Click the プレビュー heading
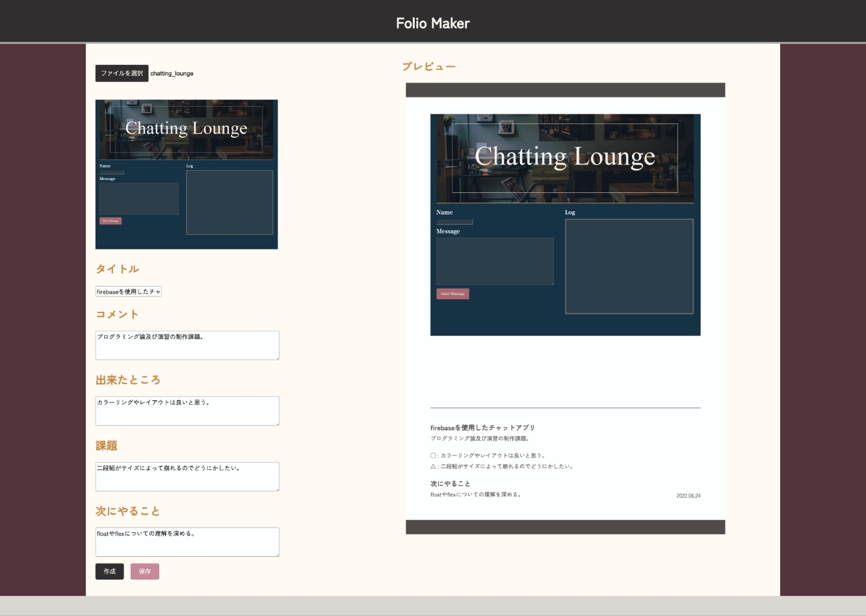 click(x=429, y=66)
